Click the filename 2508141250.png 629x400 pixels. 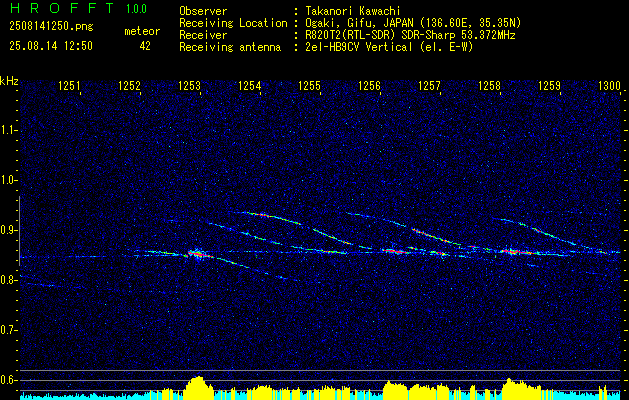tap(51, 27)
